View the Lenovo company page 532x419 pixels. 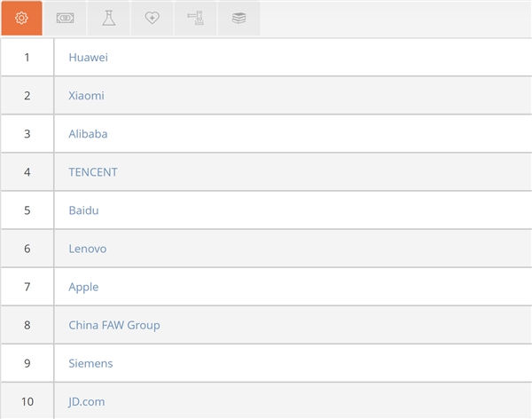pyautogui.click(x=88, y=249)
